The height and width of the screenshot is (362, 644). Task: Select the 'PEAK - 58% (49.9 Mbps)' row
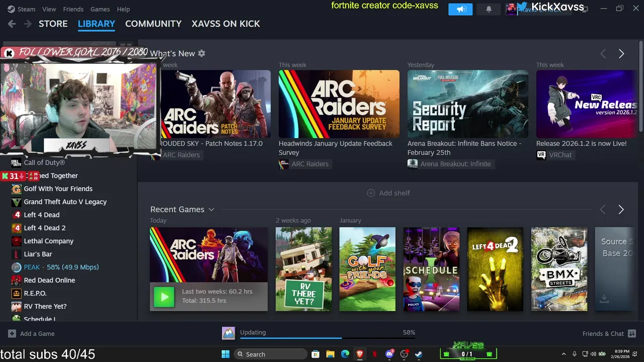tap(68, 267)
